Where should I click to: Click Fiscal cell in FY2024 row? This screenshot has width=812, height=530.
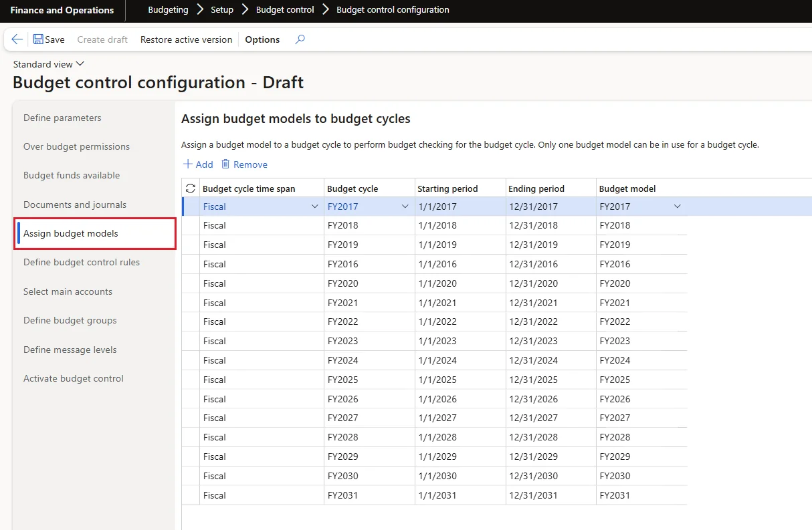(x=262, y=360)
